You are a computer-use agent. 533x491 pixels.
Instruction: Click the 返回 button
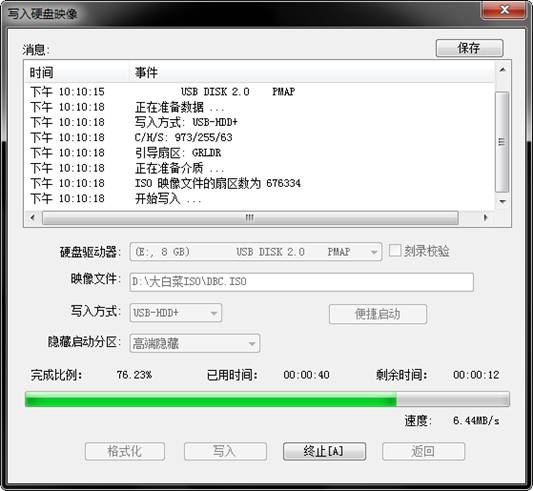(x=423, y=452)
